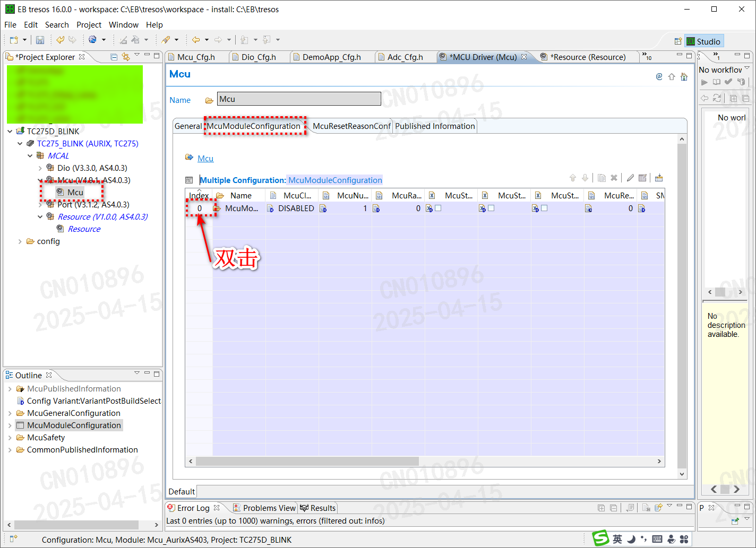
Task: Switch to the McuResetReasonConf tab
Action: point(351,126)
